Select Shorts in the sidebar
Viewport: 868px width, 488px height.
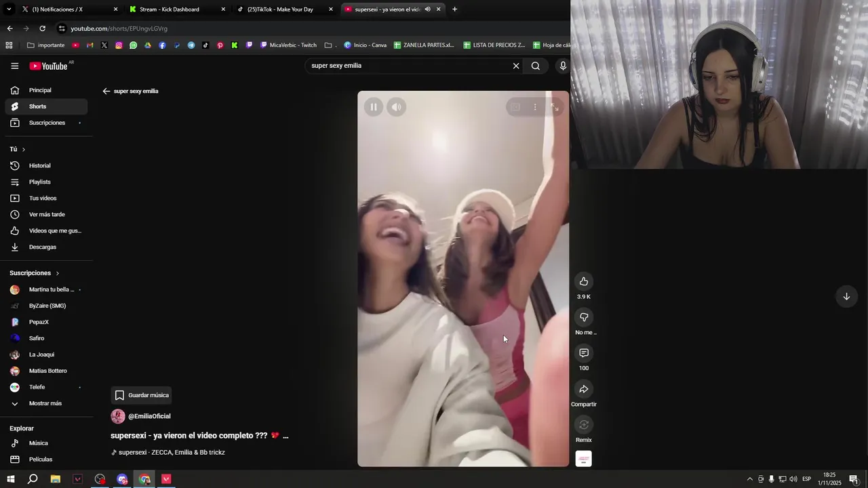46,106
